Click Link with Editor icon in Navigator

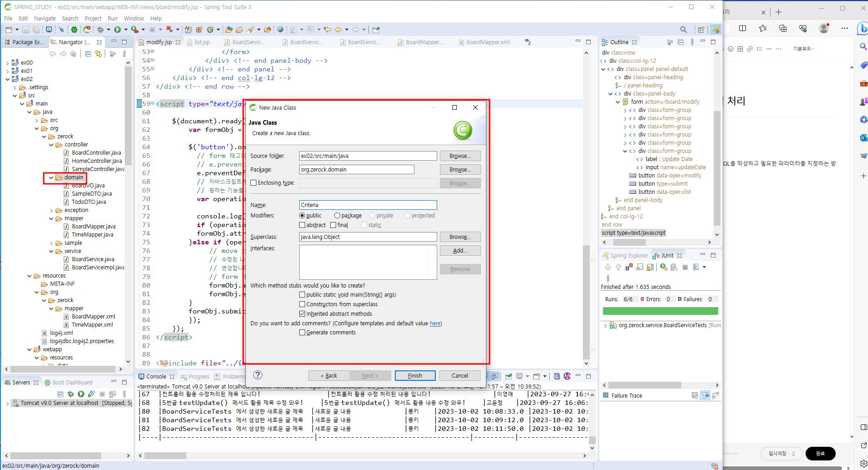[98, 54]
